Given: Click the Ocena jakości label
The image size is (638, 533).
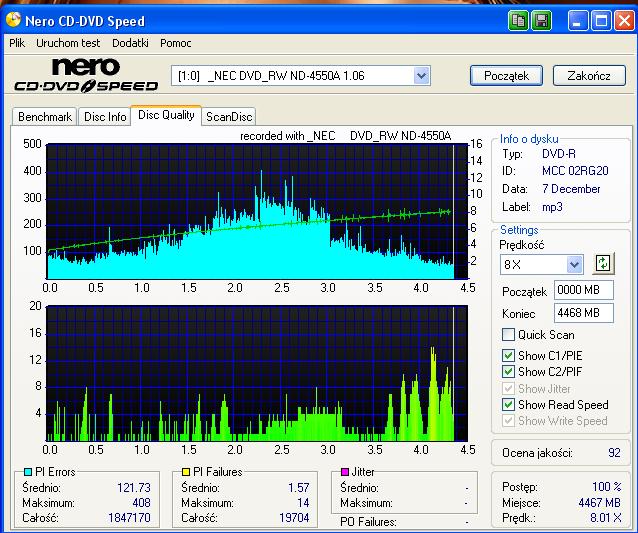Looking at the screenshot, I should point(537,453).
